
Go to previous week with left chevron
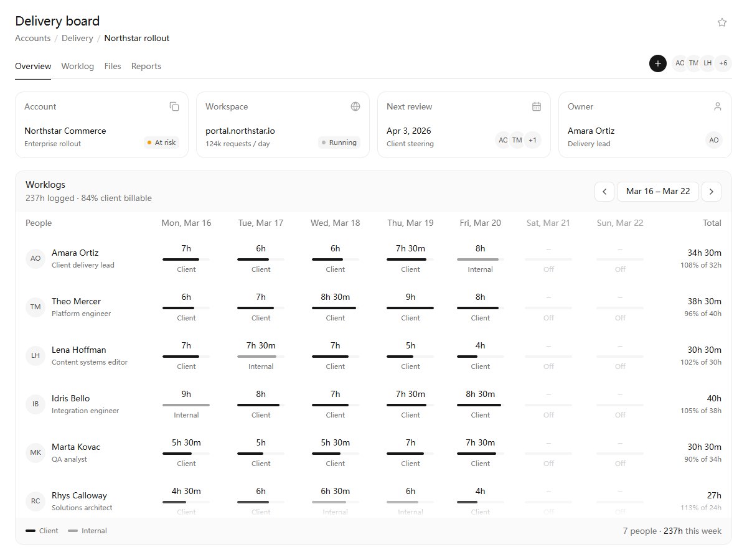pos(604,191)
